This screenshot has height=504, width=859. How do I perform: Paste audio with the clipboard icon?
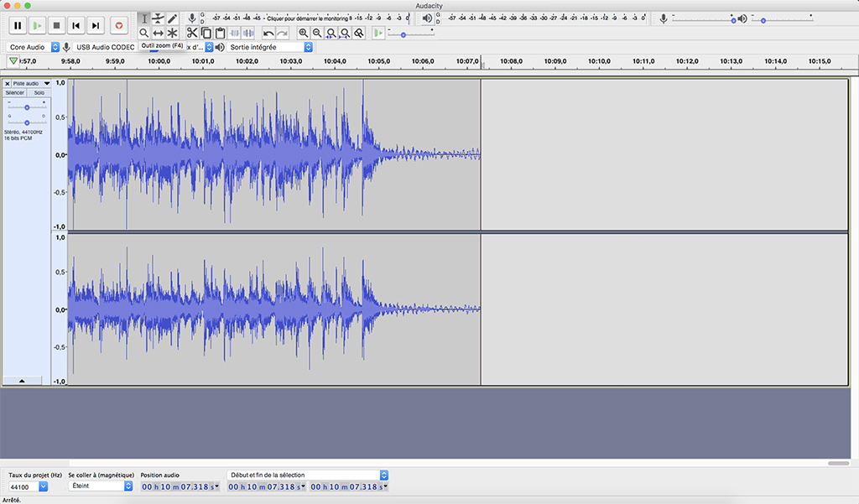pos(221,33)
